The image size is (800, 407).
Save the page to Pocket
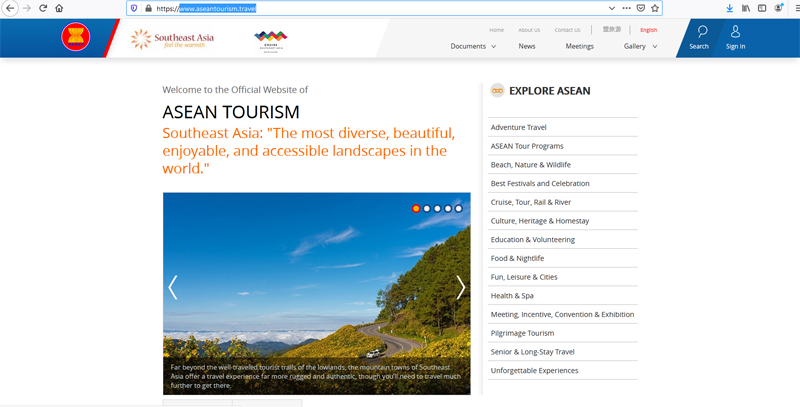pos(641,8)
